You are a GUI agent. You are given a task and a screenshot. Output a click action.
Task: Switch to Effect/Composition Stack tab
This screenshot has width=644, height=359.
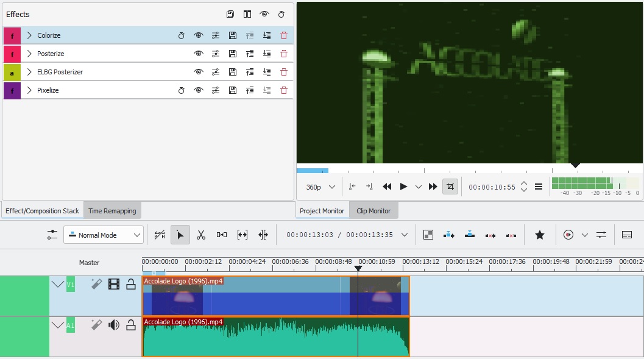[x=42, y=211]
